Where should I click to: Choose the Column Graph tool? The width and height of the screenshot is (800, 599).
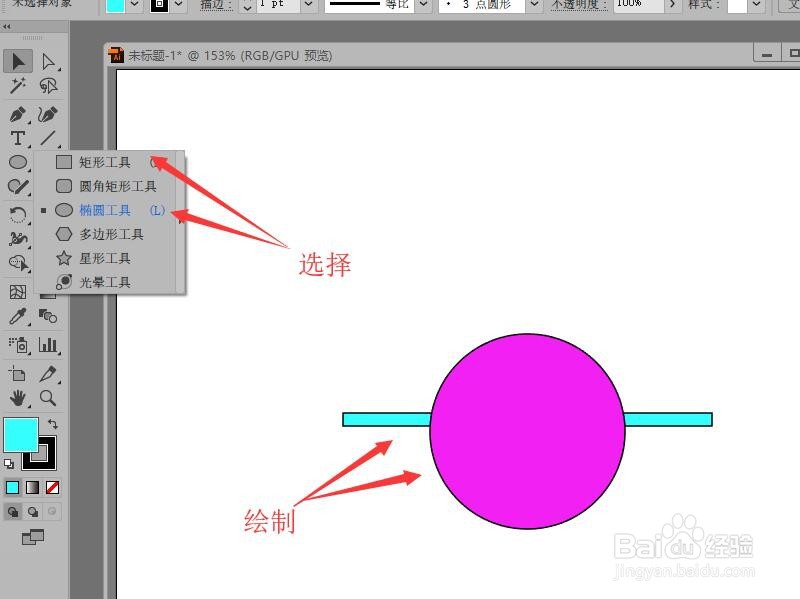pos(48,346)
